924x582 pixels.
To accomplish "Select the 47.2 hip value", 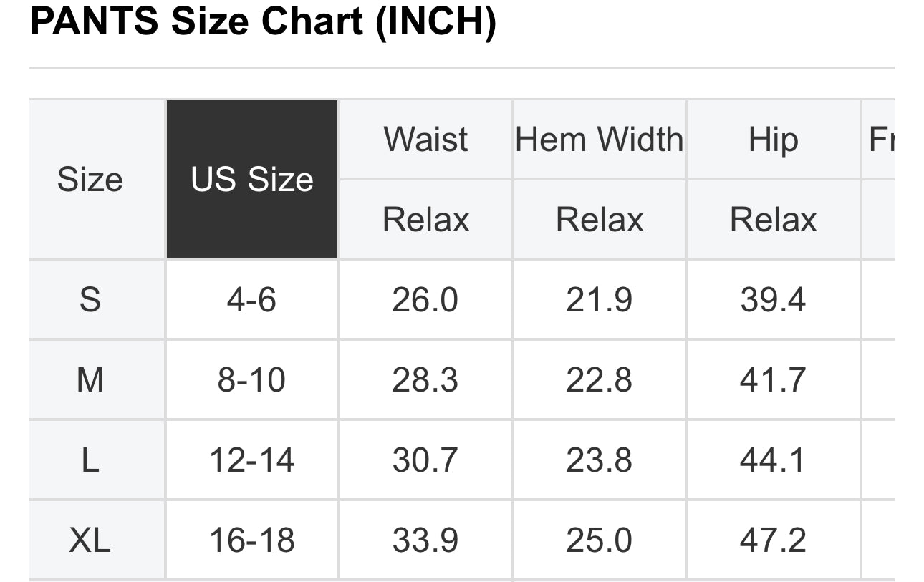I will [773, 540].
